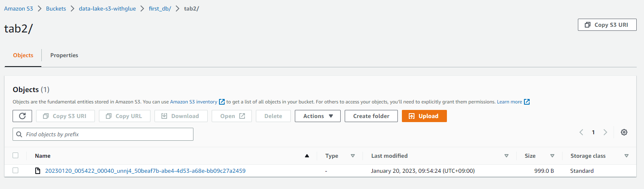
Task: Click the Upload button
Action: tap(424, 116)
